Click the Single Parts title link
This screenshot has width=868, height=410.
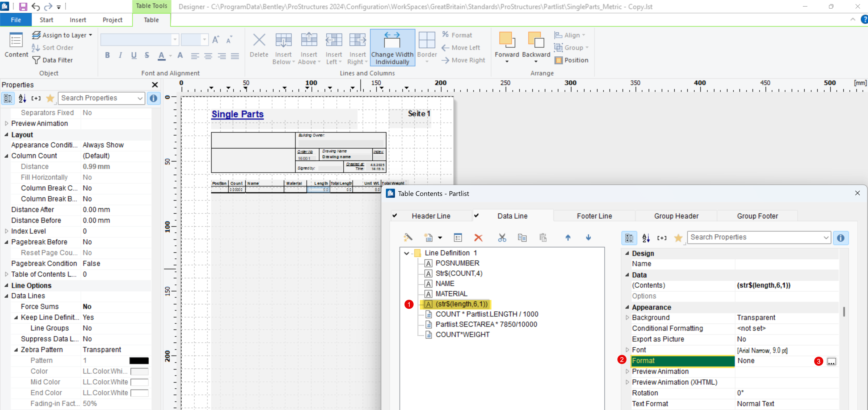[x=237, y=115]
